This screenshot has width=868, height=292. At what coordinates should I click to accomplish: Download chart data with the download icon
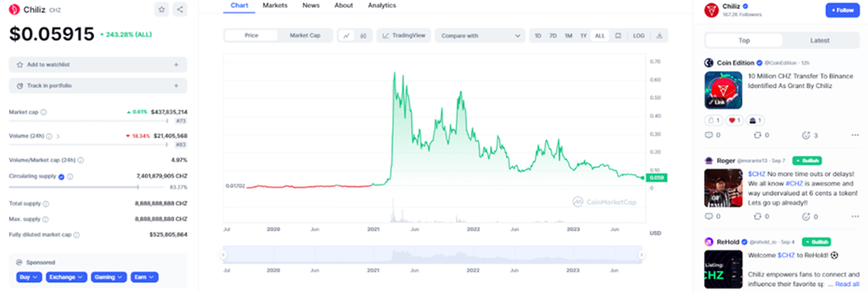click(x=659, y=36)
